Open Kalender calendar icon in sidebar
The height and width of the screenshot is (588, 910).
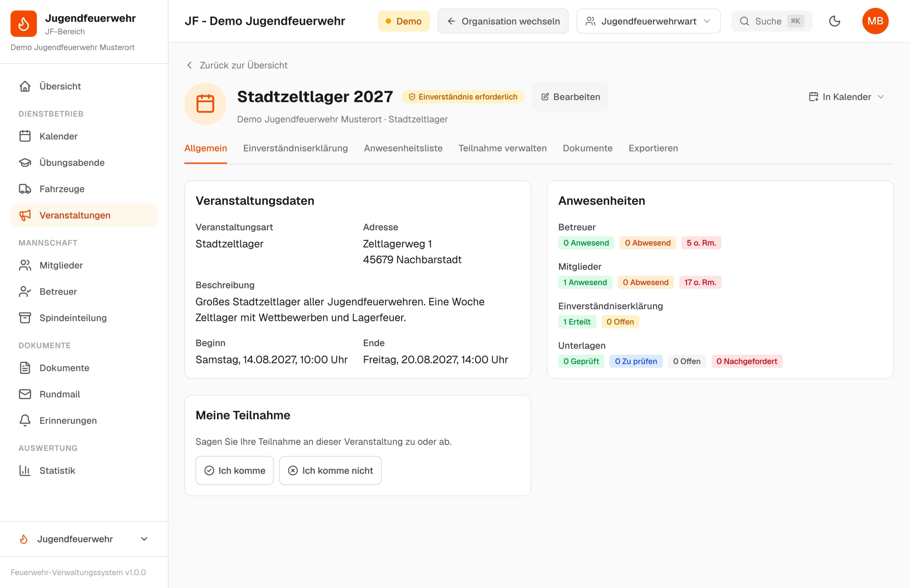click(25, 136)
